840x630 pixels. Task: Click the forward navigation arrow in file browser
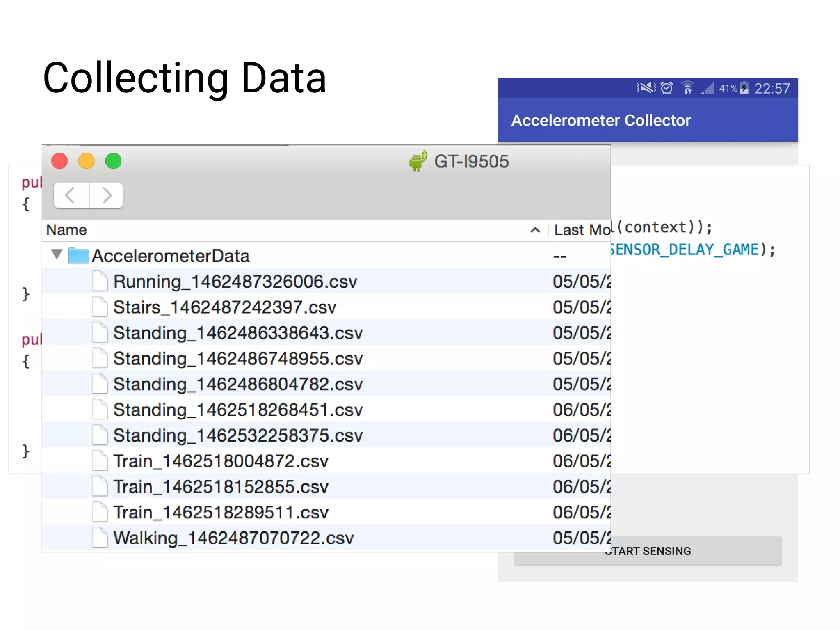click(x=107, y=195)
